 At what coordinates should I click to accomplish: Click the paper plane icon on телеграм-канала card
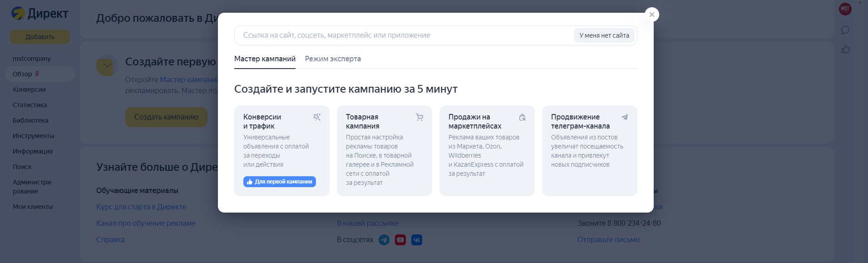(x=625, y=117)
